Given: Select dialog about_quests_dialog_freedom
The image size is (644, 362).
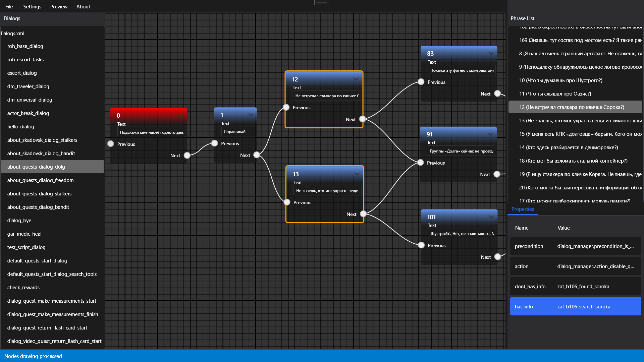Looking at the screenshot, I should click(x=41, y=180).
